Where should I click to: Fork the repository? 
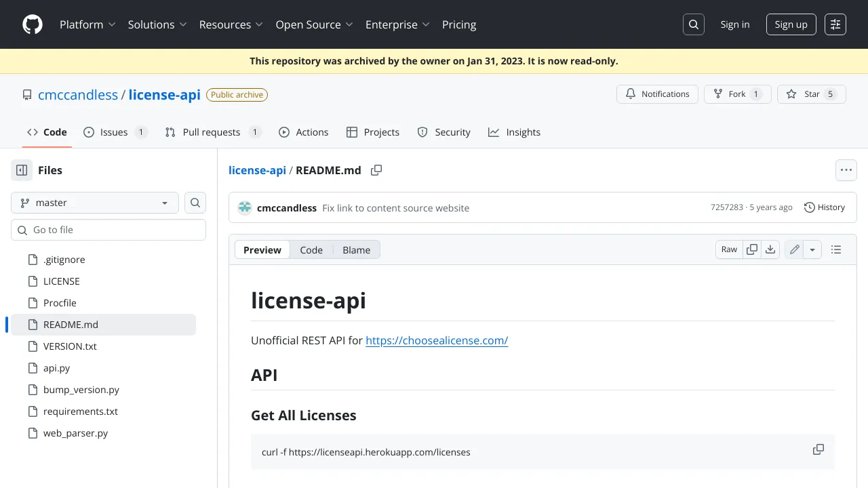[738, 94]
